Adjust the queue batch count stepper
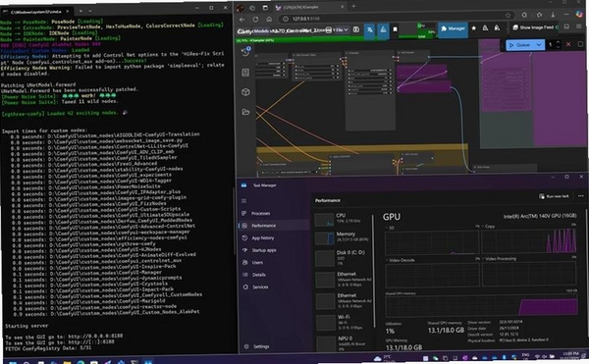 click(x=558, y=45)
